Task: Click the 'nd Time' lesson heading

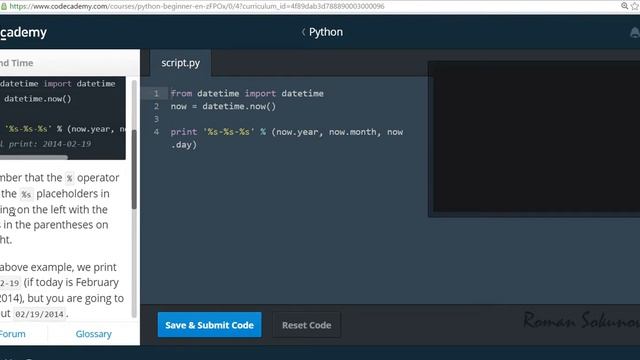Action: point(16,63)
